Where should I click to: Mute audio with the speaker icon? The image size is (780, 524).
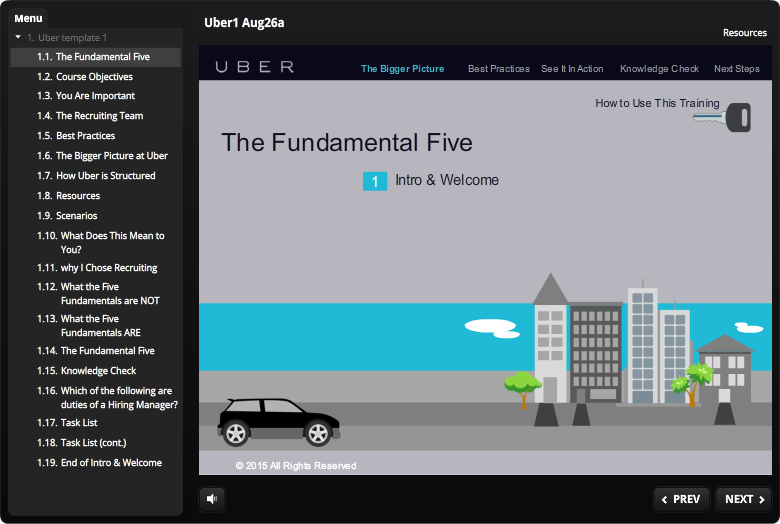pos(212,499)
